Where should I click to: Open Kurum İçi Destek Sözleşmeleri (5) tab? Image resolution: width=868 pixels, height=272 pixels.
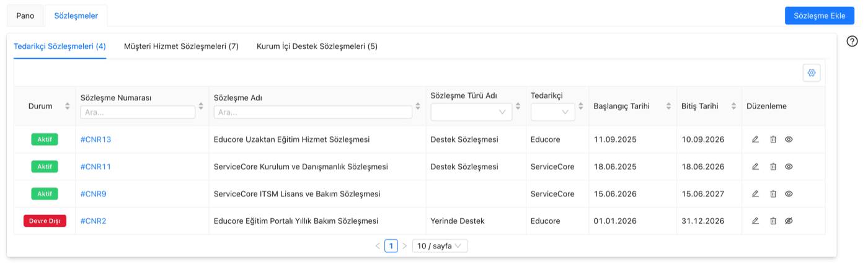pyautogui.click(x=317, y=46)
